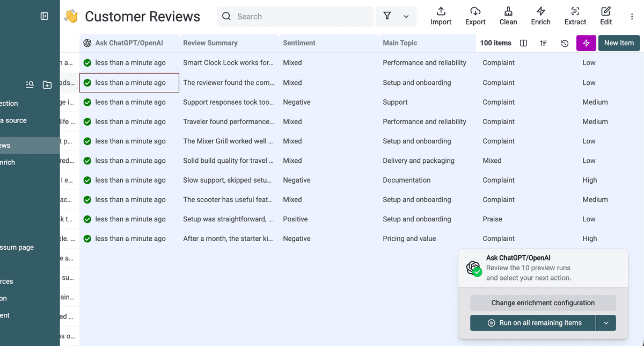This screenshot has width=644, height=346.
Task: Click the sidebar add folder icon
Action: coord(47,84)
